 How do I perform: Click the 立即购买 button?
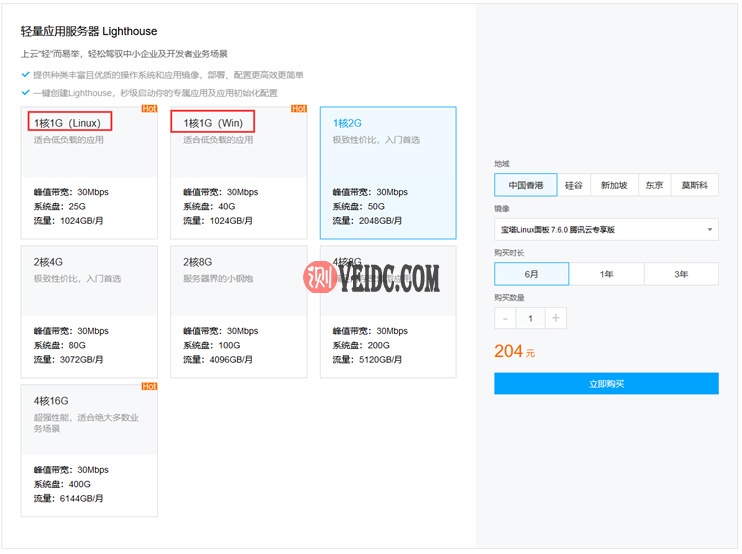coord(606,384)
